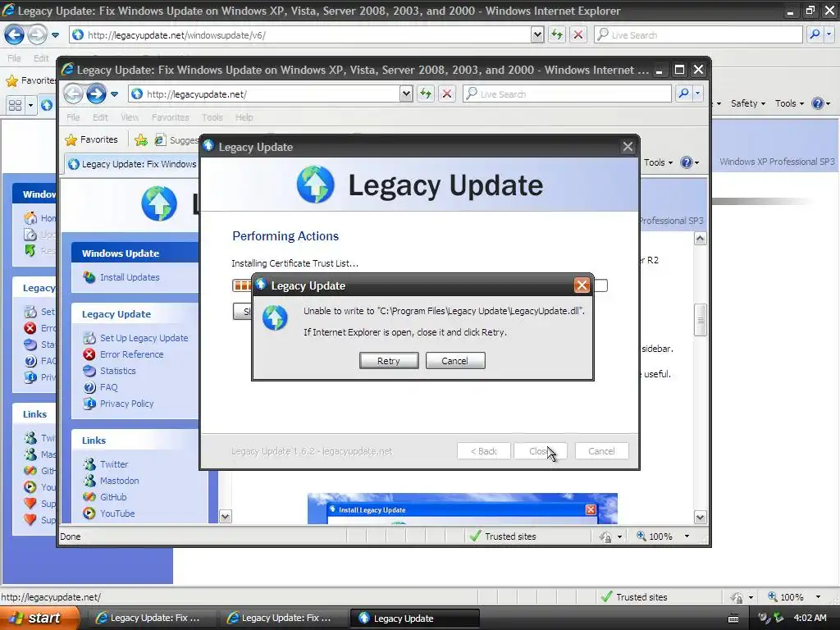
Task: Click the GitHub link in Links
Action: (x=113, y=497)
